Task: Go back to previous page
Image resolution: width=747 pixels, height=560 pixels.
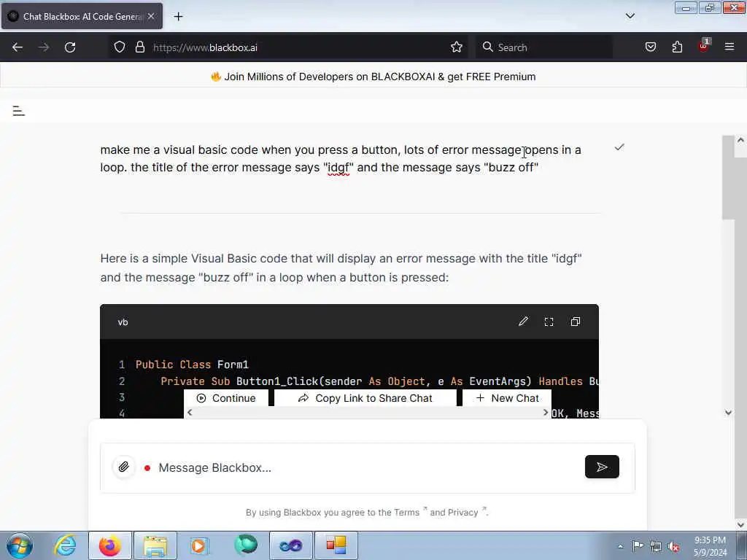Action: pos(18,47)
